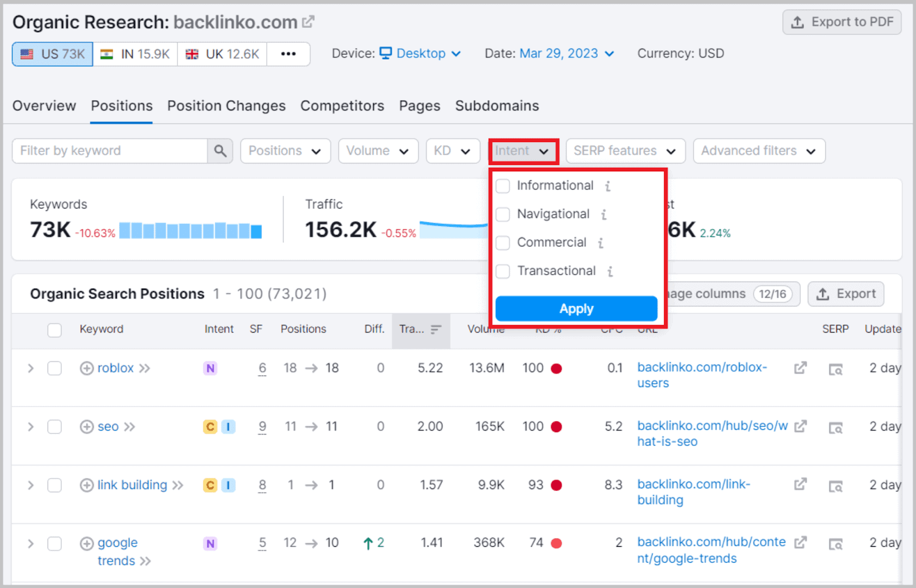Expand the roblox row details chevron
916x588 pixels.
[31, 368]
